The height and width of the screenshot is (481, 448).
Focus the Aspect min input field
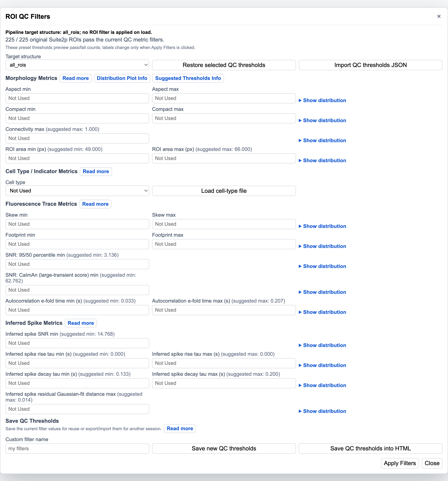[x=77, y=98]
